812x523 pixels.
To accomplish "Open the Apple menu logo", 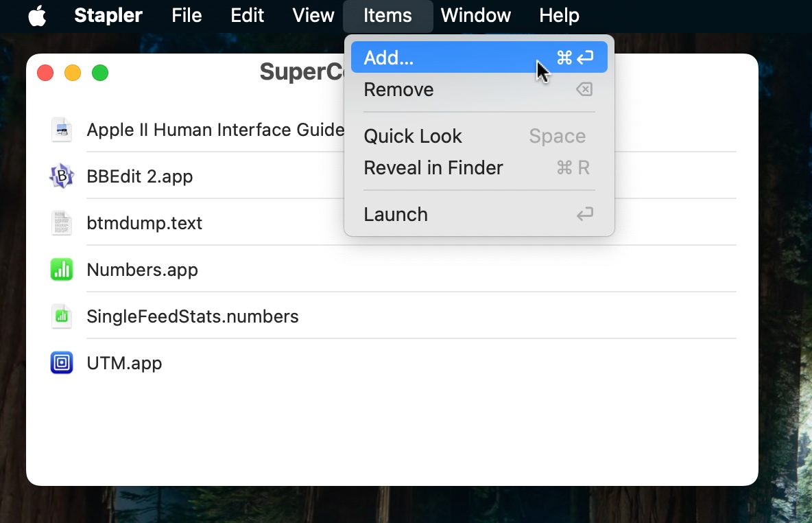I will click(x=37, y=16).
